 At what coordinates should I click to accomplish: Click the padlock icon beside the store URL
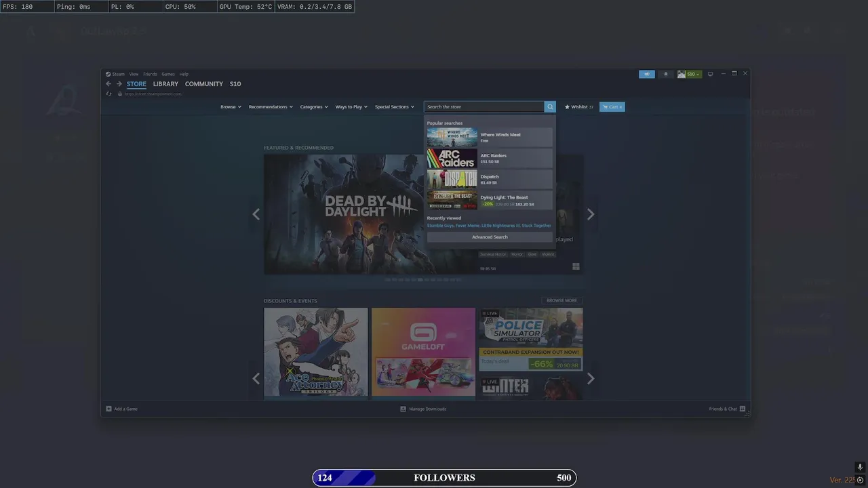(120, 94)
